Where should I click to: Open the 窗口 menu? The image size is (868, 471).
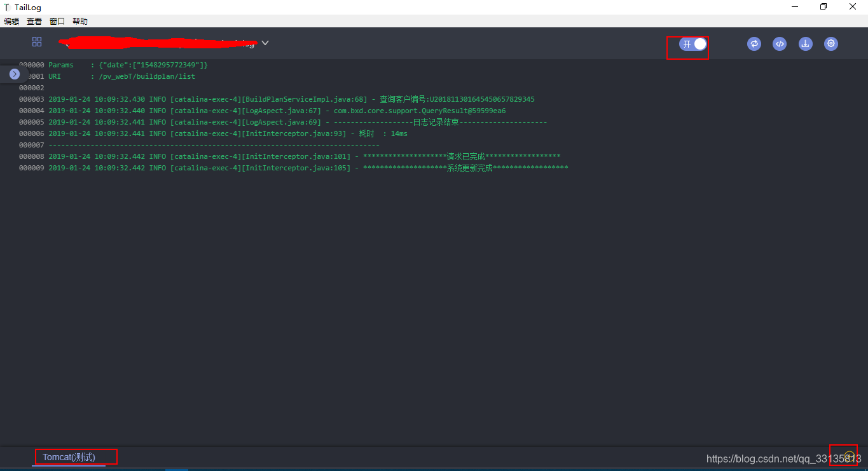57,21
